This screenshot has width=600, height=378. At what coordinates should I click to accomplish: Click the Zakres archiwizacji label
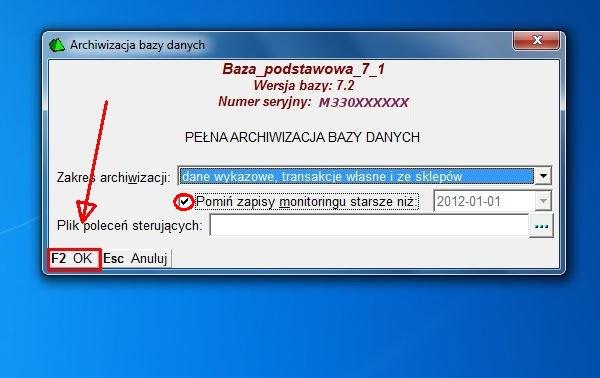tap(114, 178)
